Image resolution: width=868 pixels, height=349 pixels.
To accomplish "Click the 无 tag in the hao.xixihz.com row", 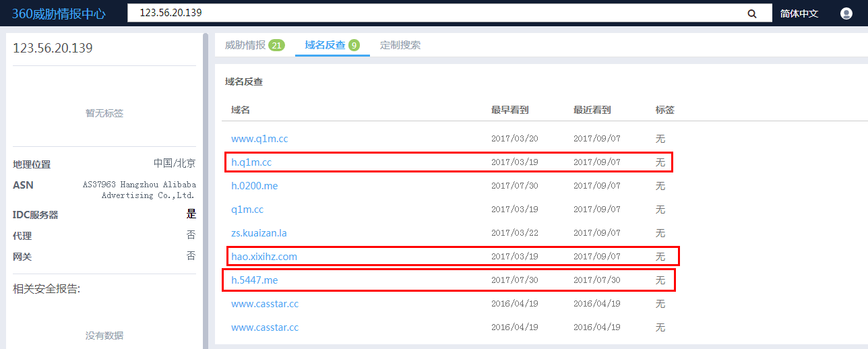I will (660, 257).
